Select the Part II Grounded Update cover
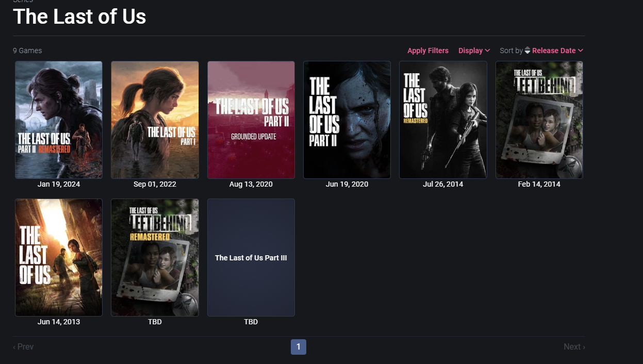Viewport: 643px width, 364px height. [x=251, y=120]
